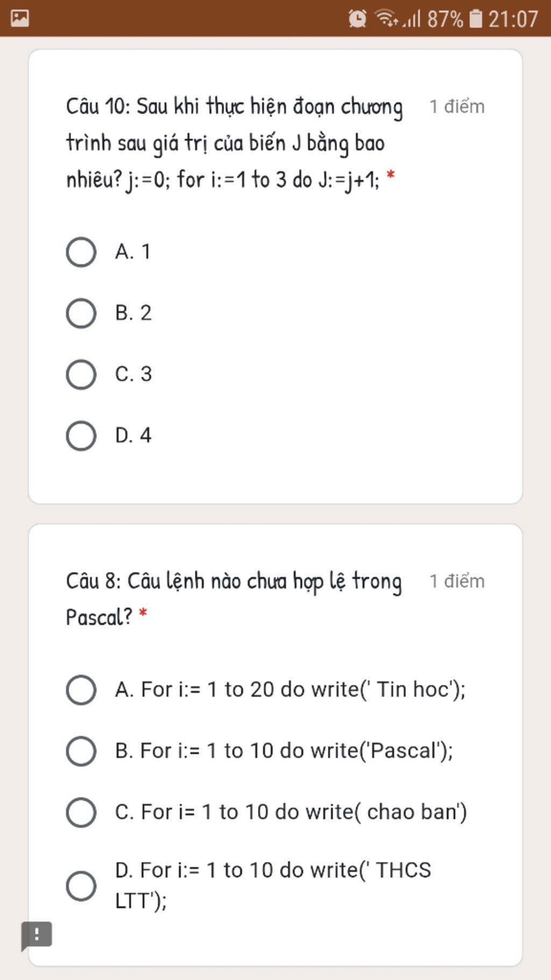
Task: Tap the '1 điểm' label of Câu 10
Action: click(x=457, y=107)
